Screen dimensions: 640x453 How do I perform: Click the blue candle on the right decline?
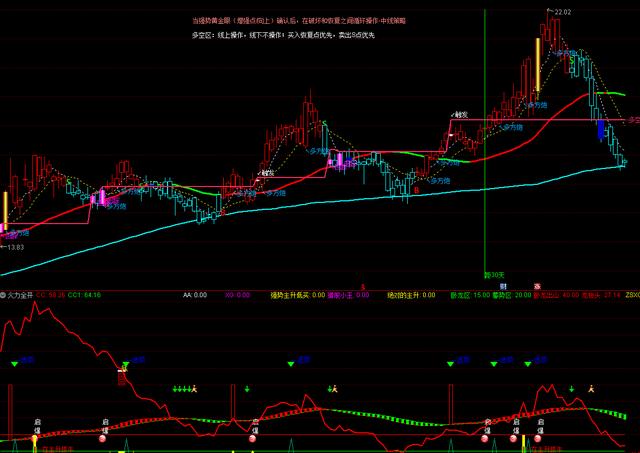600,129
